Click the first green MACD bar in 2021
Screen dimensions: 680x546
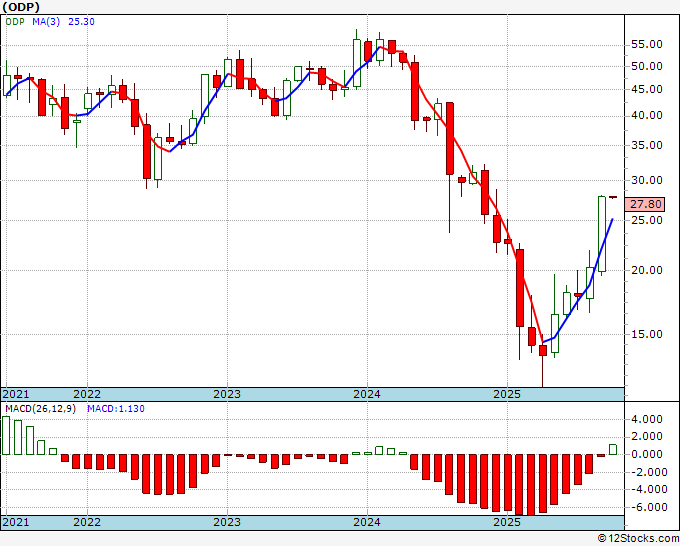[6, 435]
